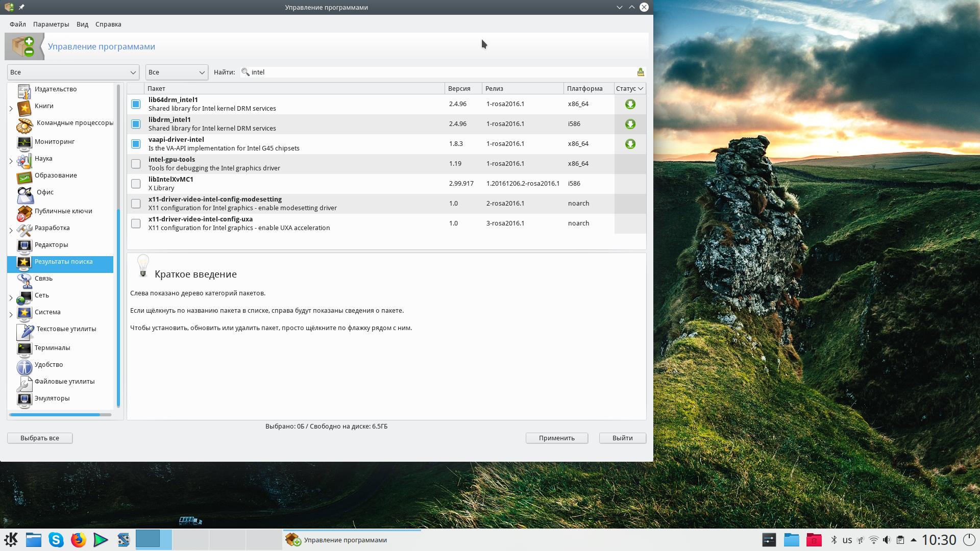Launch Firefox from the taskbar
This screenshot has width=980, height=551.
coord(78,540)
